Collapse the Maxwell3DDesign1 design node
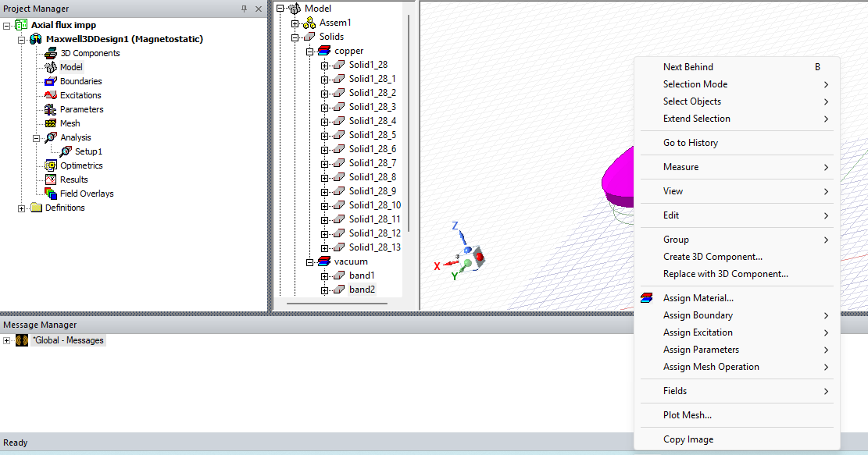The image size is (868, 455). pos(22,39)
